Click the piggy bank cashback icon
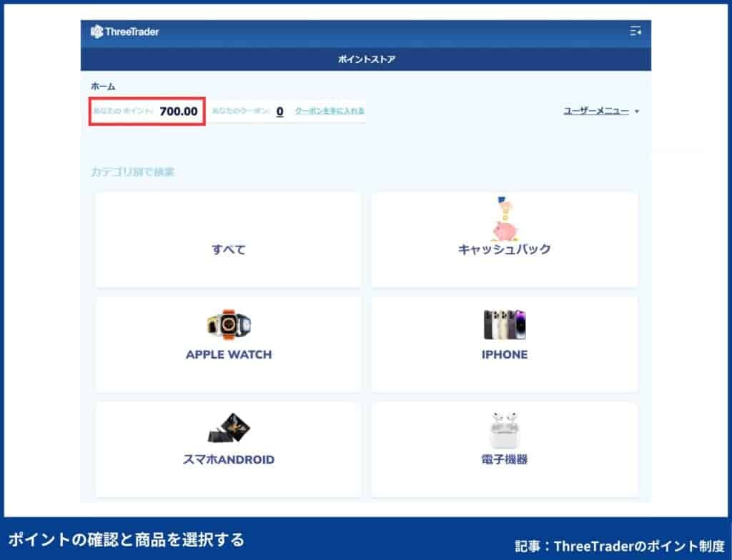The image size is (732, 560). [505, 218]
